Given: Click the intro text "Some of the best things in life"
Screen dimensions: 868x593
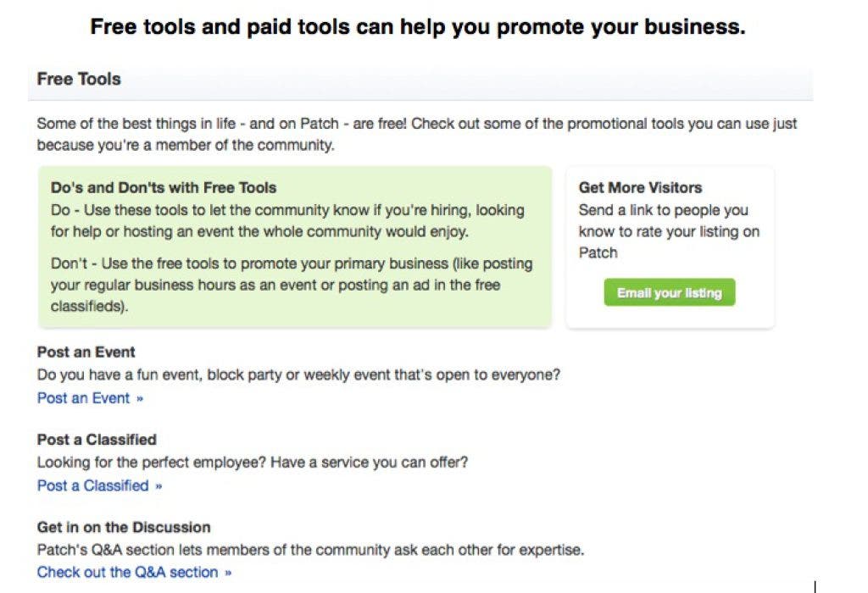Looking at the screenshot, I should pyautogui.click(x=417, y=134).
